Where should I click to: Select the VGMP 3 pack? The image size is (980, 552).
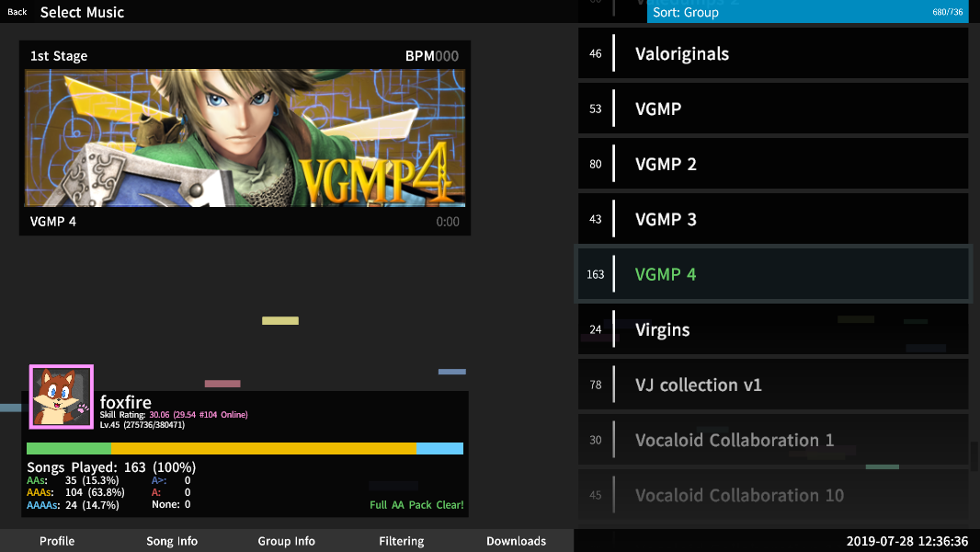point(773,219)
